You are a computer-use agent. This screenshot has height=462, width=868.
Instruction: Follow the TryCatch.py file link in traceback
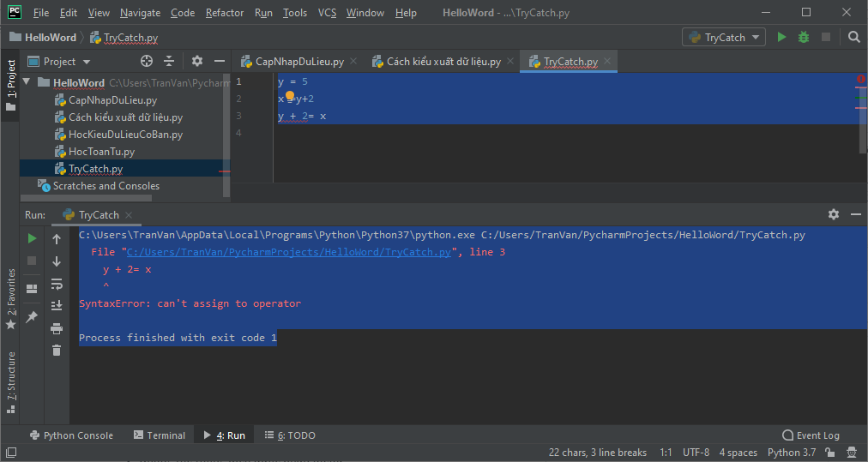[288, 252]
